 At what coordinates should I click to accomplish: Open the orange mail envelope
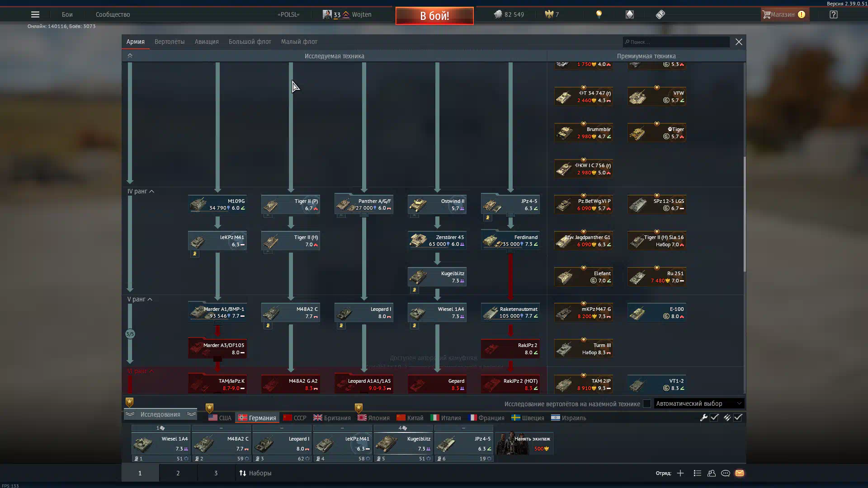[x=740, y=473]
